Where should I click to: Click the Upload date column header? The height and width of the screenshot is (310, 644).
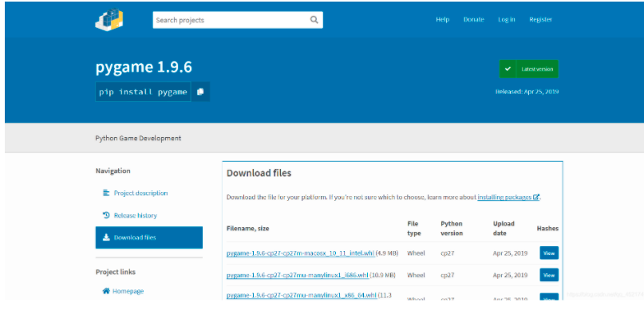pos(504,229)
